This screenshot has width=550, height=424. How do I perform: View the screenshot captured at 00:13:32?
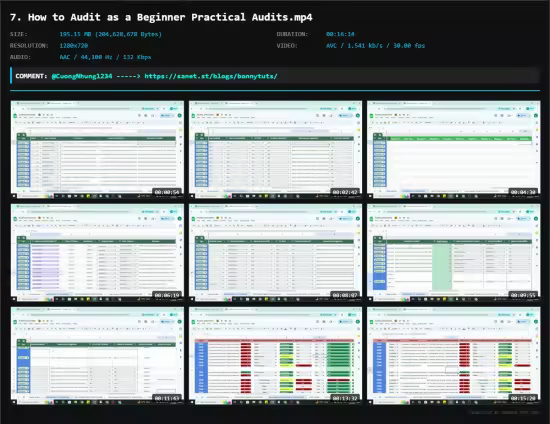point(275,356)
